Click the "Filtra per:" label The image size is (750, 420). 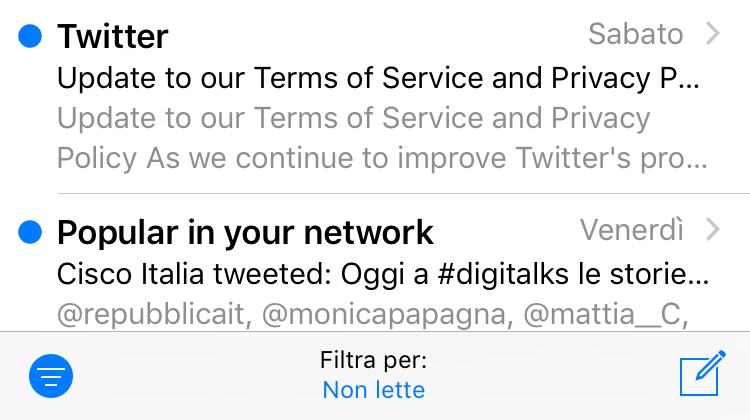click(374, 360)
